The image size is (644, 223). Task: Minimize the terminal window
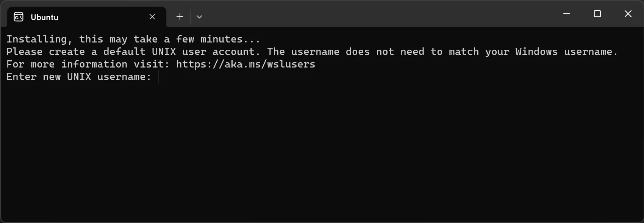pyautogui.click(x=567, y=14)
